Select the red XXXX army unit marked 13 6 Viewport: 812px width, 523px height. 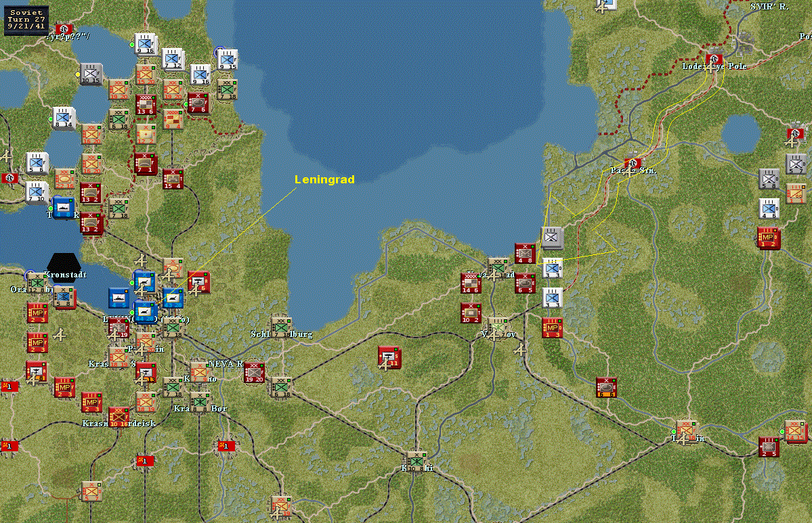pos(146,104)
